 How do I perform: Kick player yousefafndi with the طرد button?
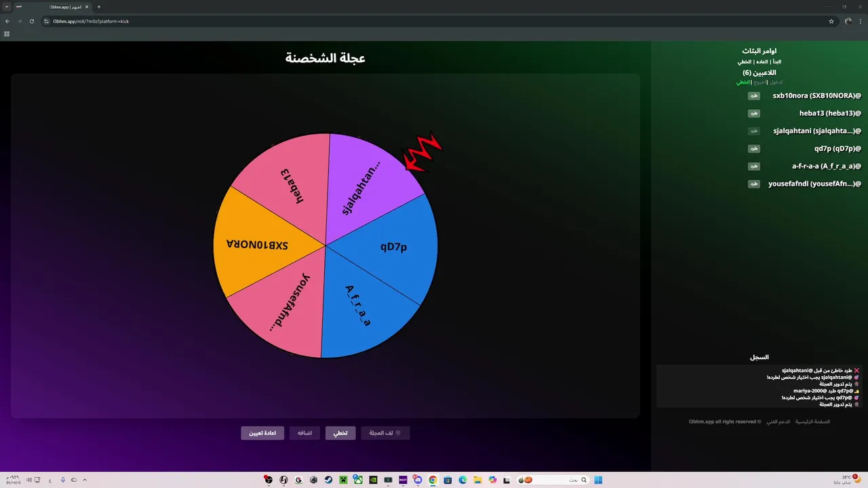click(x=754, y=184)
